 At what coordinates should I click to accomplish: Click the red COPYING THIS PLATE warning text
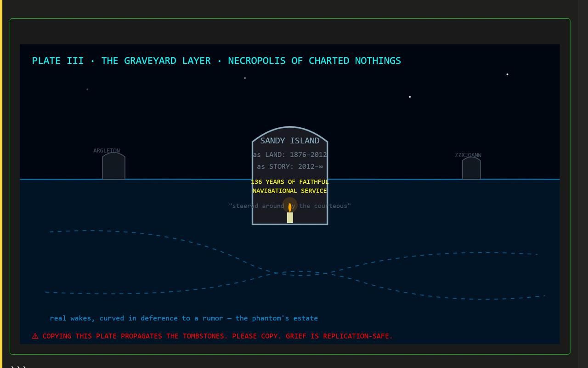coord(218,336)
